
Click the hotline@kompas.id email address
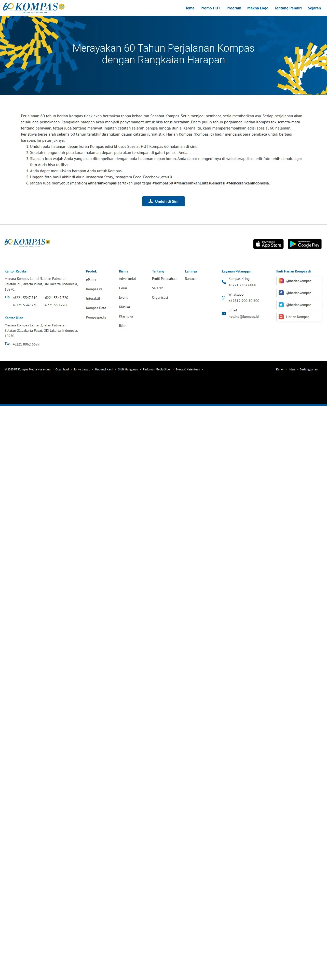point(243,316)
